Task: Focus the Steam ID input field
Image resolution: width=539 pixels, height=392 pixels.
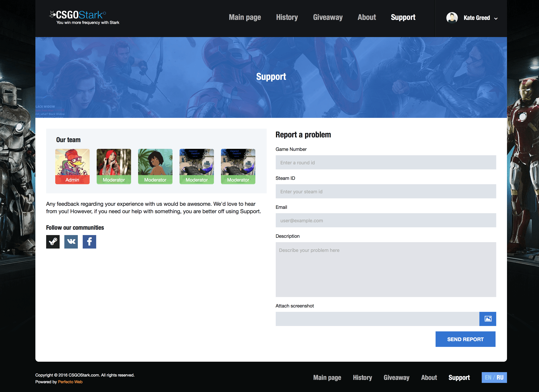Action: pos(386,191)
